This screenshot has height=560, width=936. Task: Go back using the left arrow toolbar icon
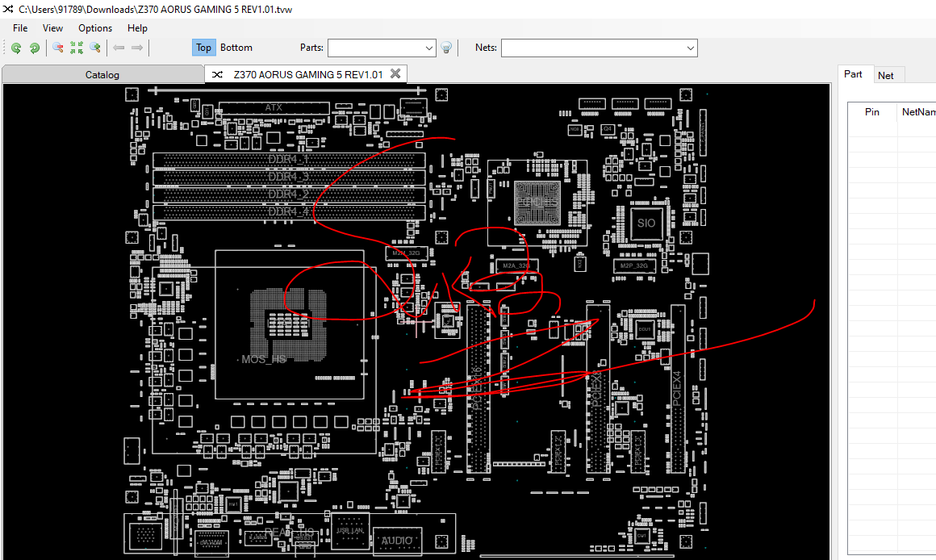[119, 48]
